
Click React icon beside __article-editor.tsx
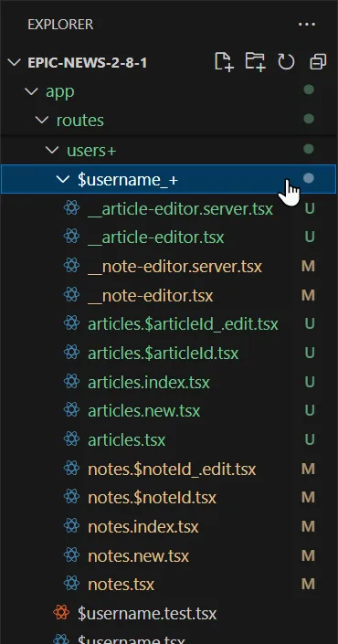coord(71,237)
